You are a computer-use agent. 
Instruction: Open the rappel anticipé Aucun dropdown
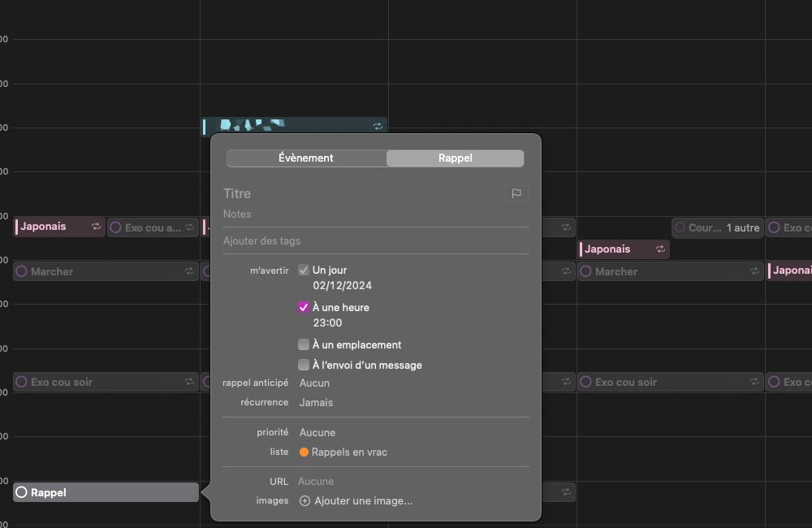pyautogui.click(x=314, y=383)
